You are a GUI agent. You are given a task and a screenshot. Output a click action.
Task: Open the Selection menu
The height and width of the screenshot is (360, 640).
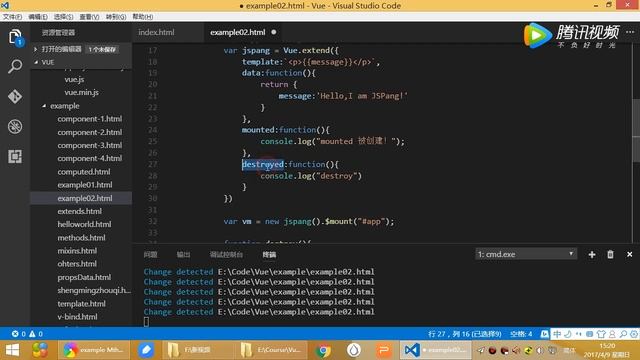pyautogui.click(x=63, y=17)
